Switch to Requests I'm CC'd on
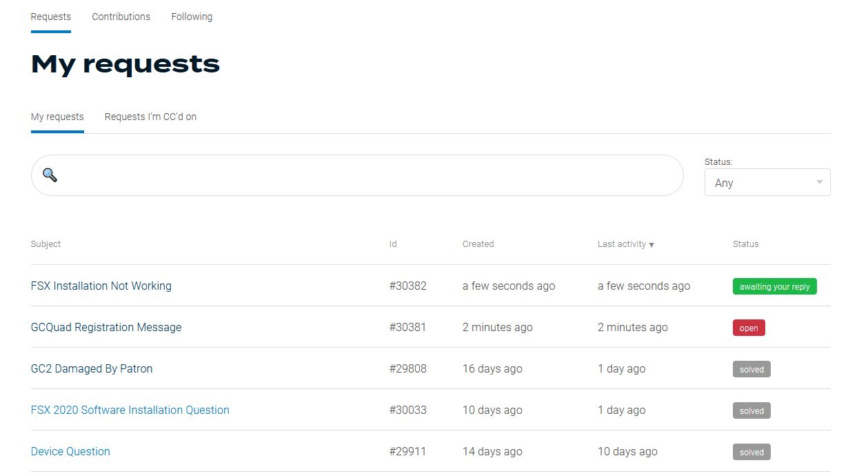 tap(150, 117)
